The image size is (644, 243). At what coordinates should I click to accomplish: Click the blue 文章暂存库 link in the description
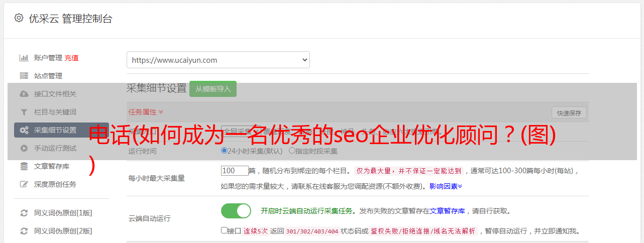[x=448, y=211]
